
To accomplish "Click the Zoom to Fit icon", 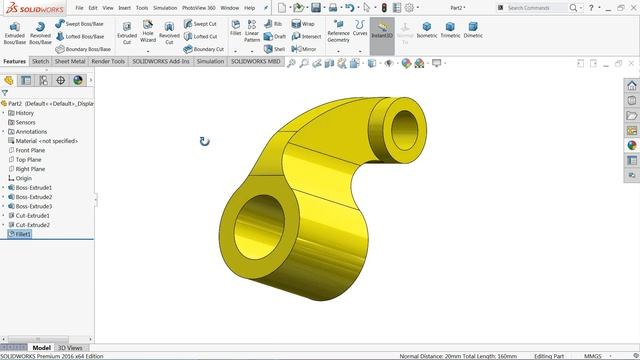I will coord(291,63).
